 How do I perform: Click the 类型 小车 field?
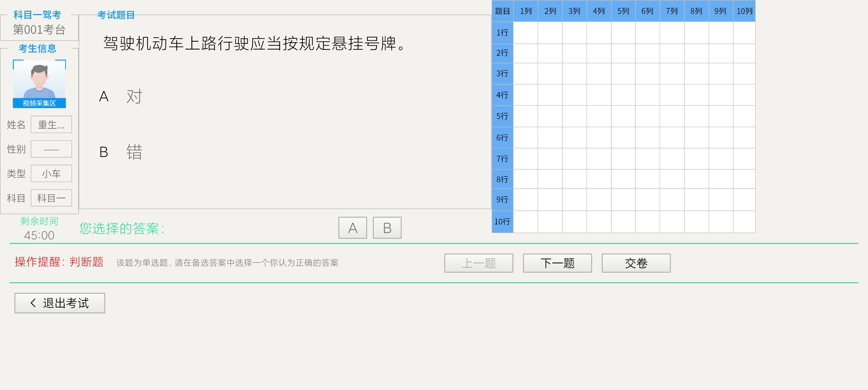pos(51,174)
